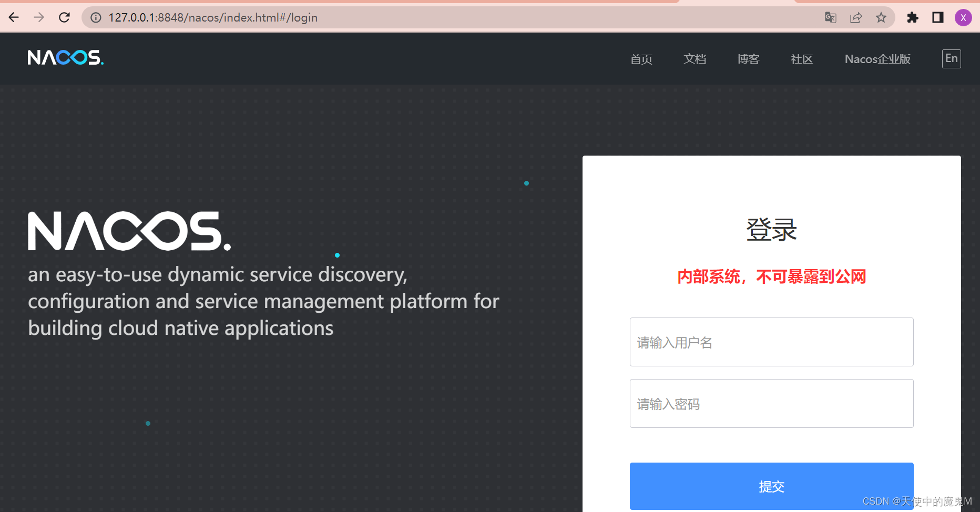The image size is (980, 512).
Task: Click the Nacos logo in header
Action: (x=66, y=57)
